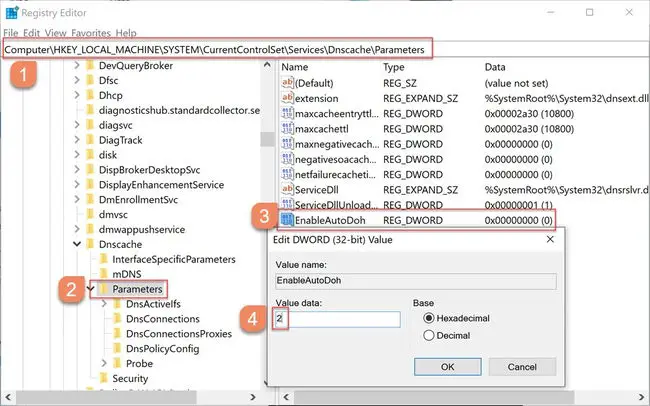Image resolution: width=650 pixels, height=406 pixels.
Task: Click the DevQueryBroker folder icon
Action: (x=90, y=66)
